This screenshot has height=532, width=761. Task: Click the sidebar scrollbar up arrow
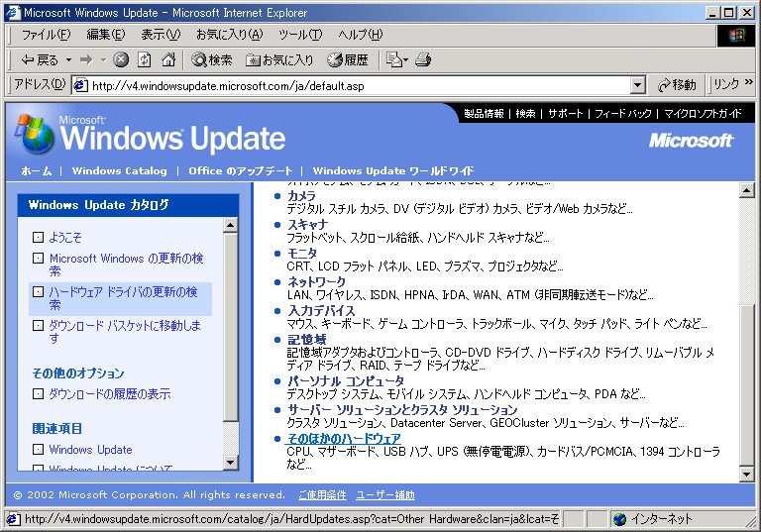pyautogui.click(x=231, y=225)
